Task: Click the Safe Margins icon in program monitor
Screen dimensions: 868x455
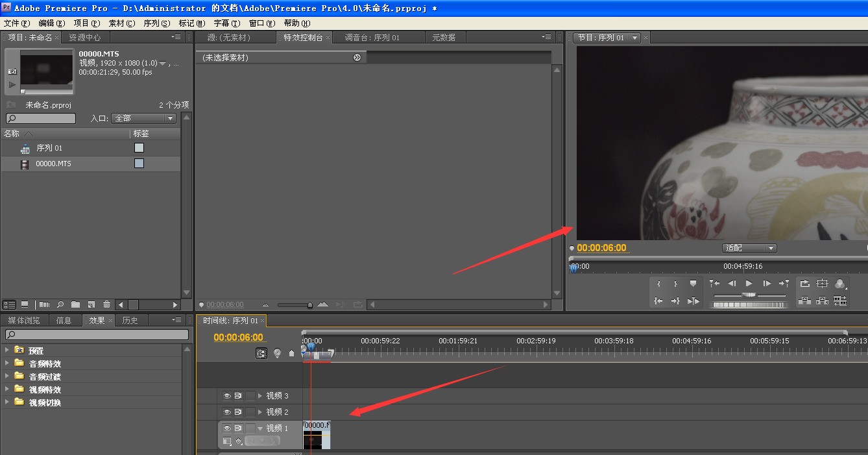Action: click(x=823, y=284)
